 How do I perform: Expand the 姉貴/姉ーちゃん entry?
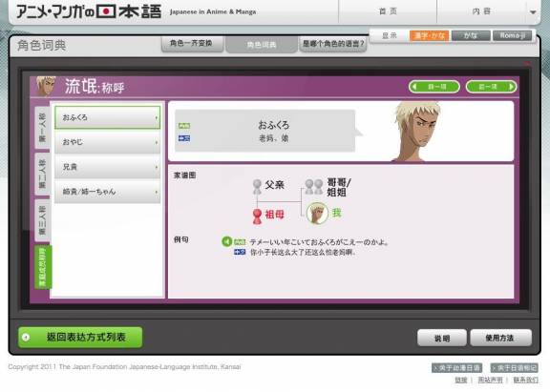[x=107, y=192]
